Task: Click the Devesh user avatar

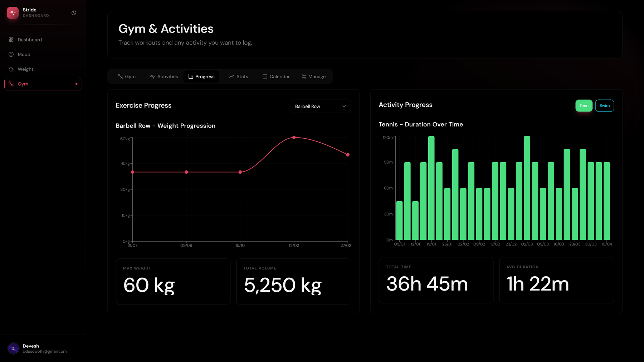Action: click(x=13, y=348)
